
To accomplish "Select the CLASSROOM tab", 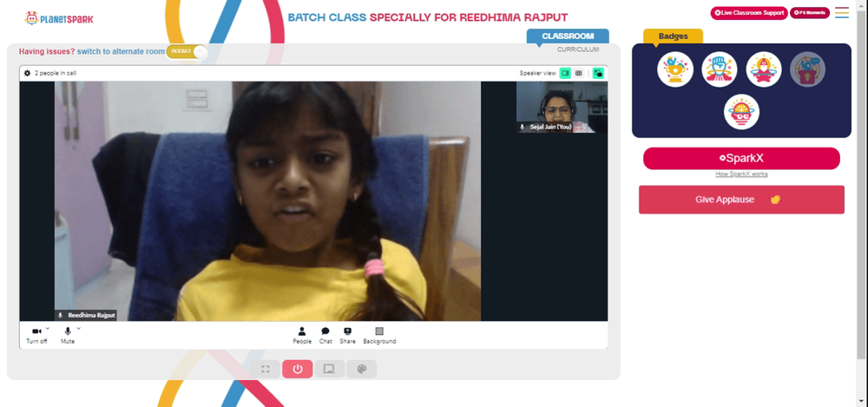I will pyautogui.click(x=568, y=36).
